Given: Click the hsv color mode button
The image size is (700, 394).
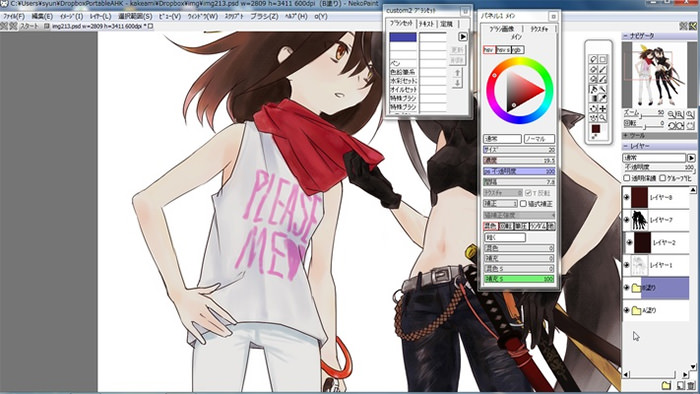Looking at the screenshot, I should coord(488,50).
